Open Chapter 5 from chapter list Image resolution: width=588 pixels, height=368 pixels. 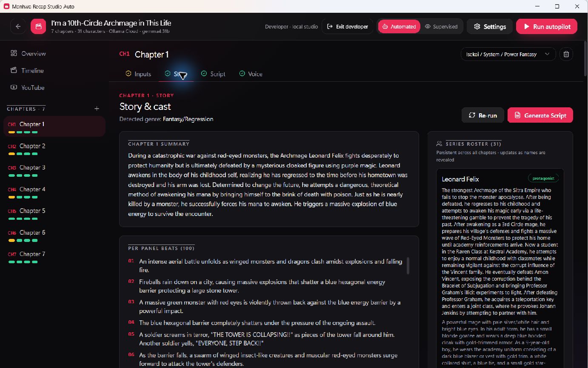point(54,213)
